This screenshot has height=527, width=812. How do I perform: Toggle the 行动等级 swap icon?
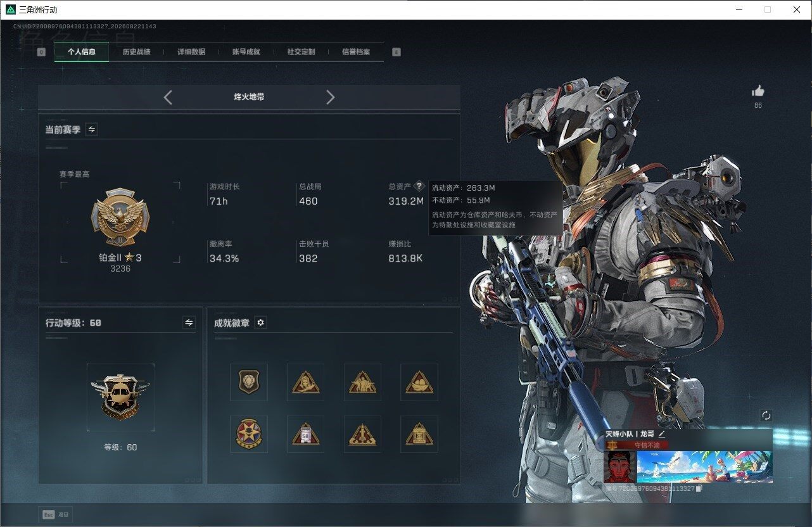[189, 322]
